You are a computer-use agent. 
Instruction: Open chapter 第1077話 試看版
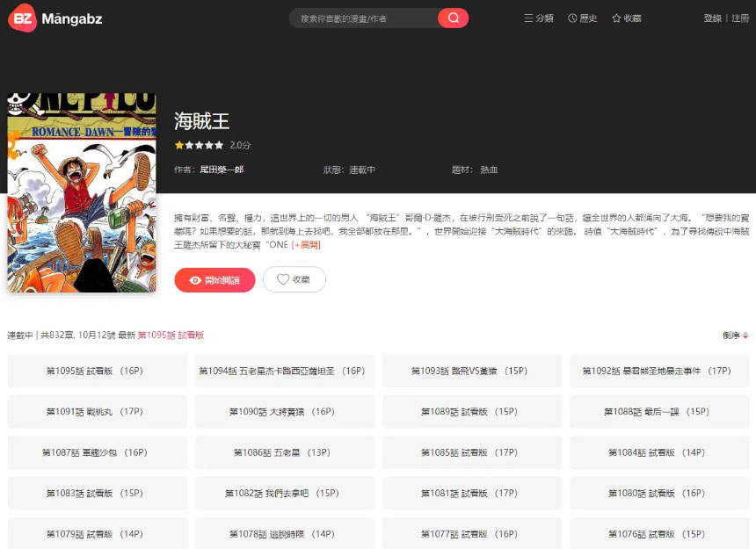click(x=472, y=533)
